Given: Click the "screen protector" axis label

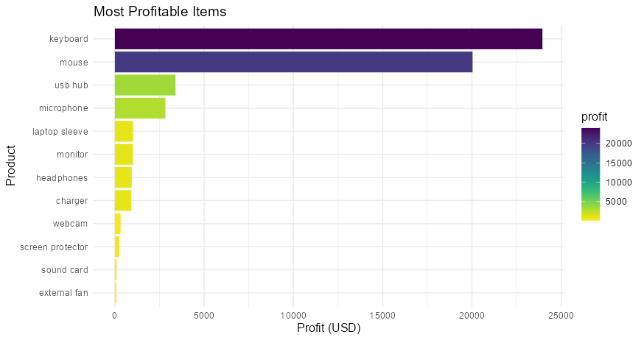Looking at the screenshot, I should 54,247.
